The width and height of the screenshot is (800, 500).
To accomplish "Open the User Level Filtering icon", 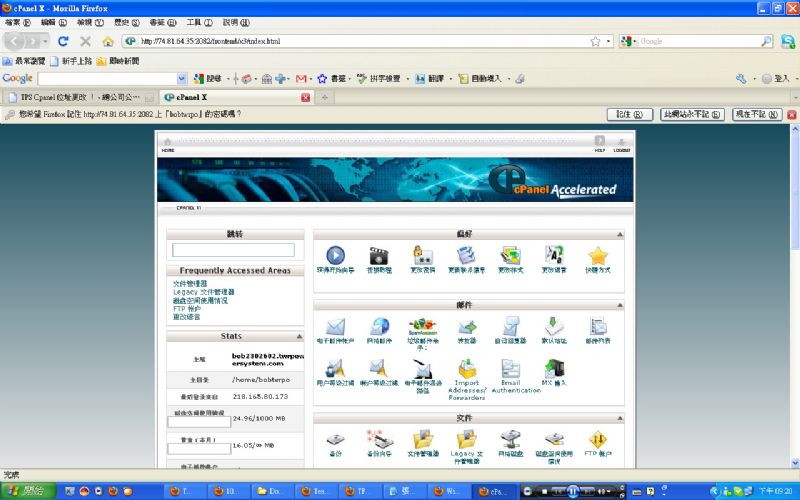I will click(335, 368).
